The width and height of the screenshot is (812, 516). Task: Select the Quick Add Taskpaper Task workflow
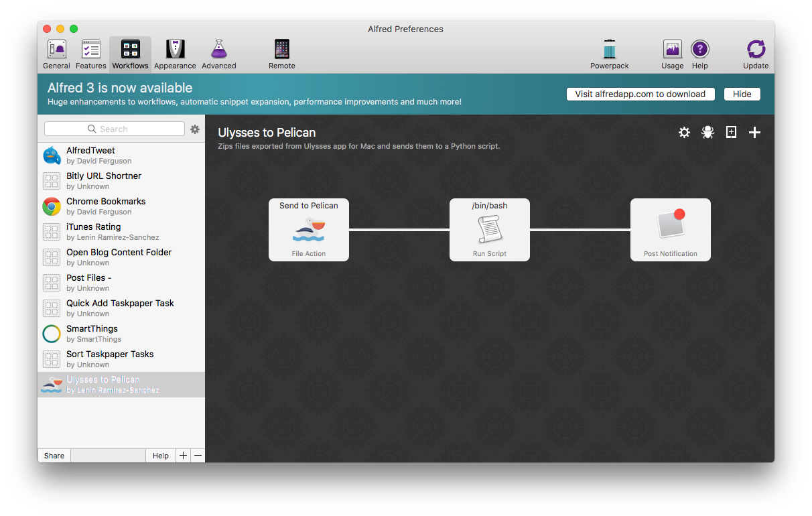[121, 308]
